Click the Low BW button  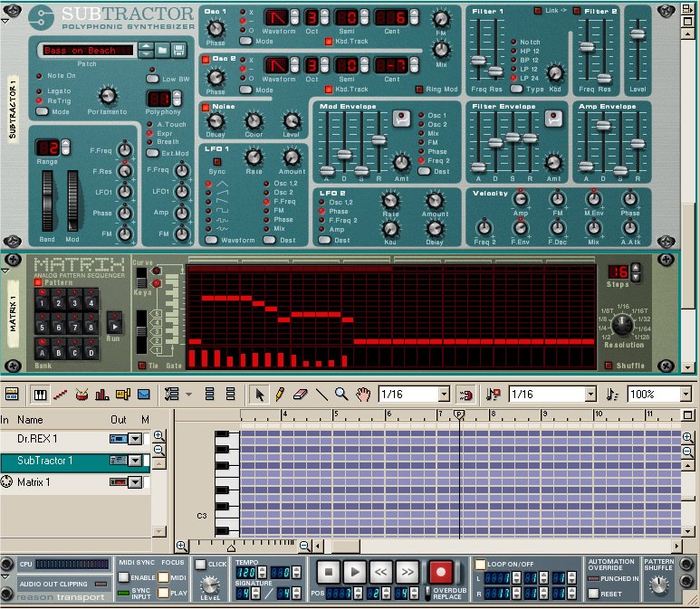tap(153, 79)
